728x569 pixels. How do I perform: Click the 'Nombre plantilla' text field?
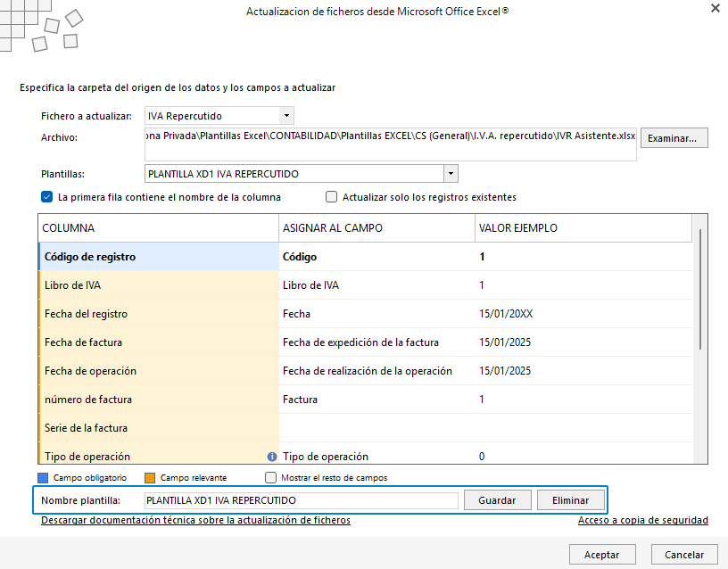click(301, 500)
